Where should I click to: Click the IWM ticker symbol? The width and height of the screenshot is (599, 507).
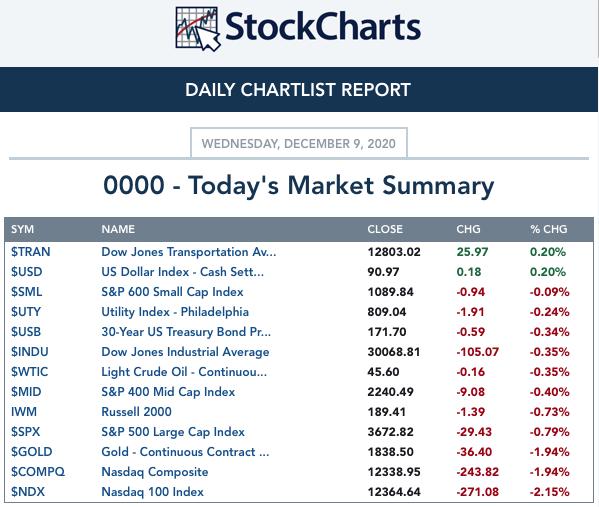[x=24, y=412]
